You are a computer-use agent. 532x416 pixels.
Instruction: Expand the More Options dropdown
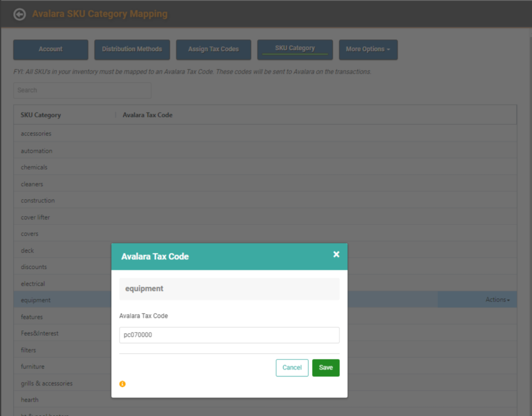coord(368,49)
